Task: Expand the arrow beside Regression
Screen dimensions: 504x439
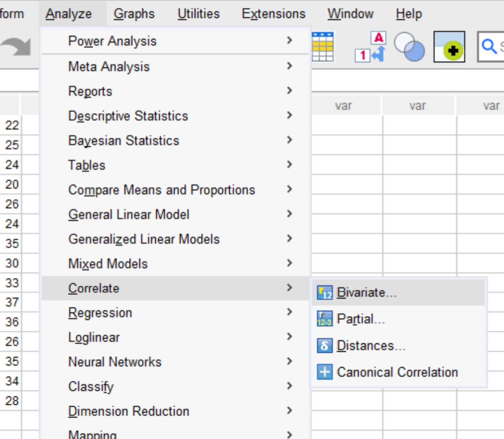Action: 290,312
